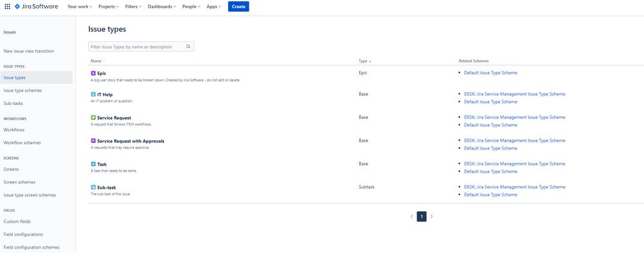
Task: Click the Sub-task issue type icon
Action: [x=93, y=187]
